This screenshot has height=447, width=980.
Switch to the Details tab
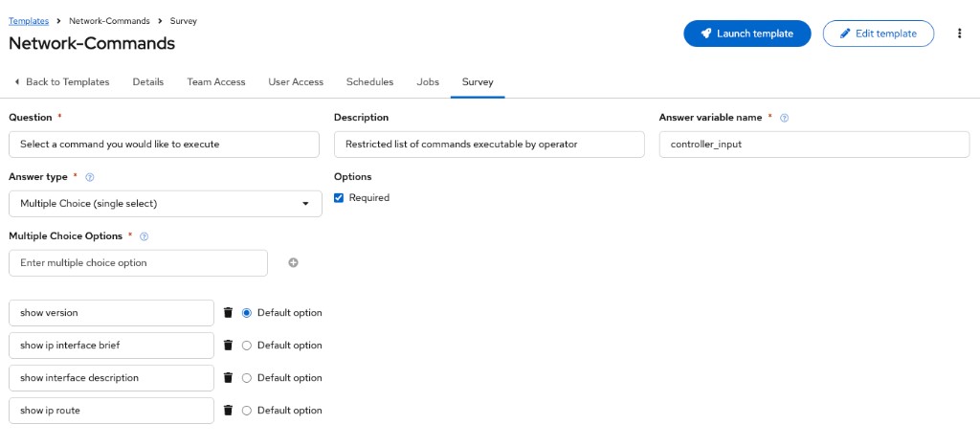click(148, 82)
